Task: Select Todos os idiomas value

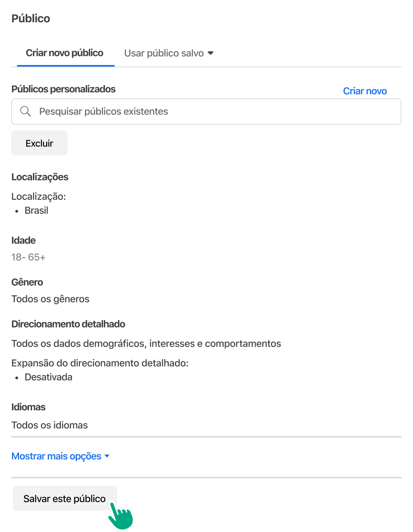Action: (x=50, y=425)
